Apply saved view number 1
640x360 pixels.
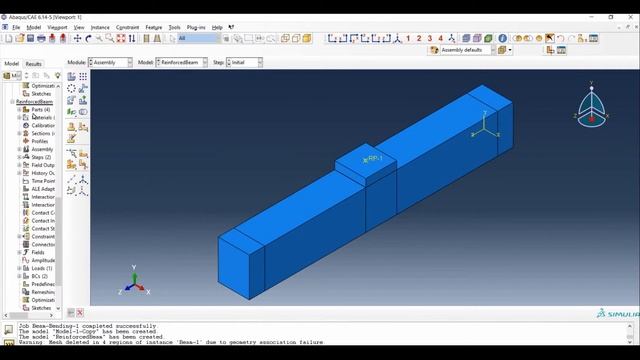click(x=408, y=38)
